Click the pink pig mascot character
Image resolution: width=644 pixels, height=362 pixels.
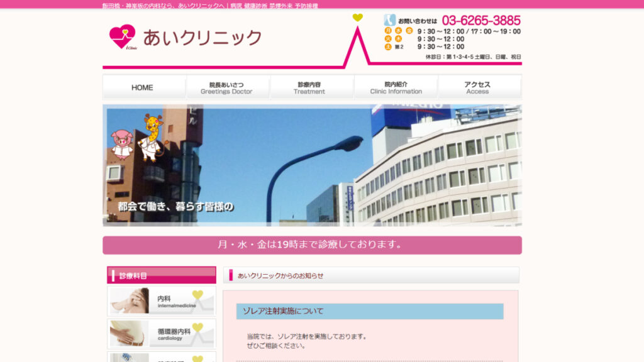tap(121, 143)
